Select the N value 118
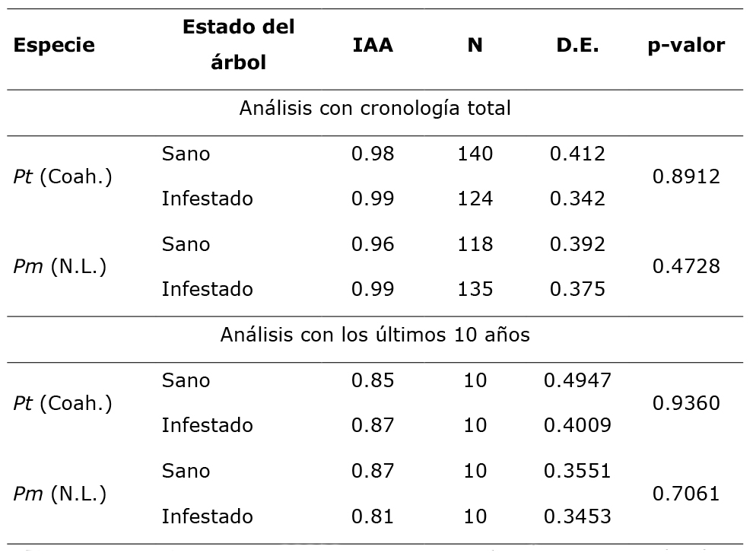This screenshot has height=556, width=756. pyautogui.click(x=475, y=244)
